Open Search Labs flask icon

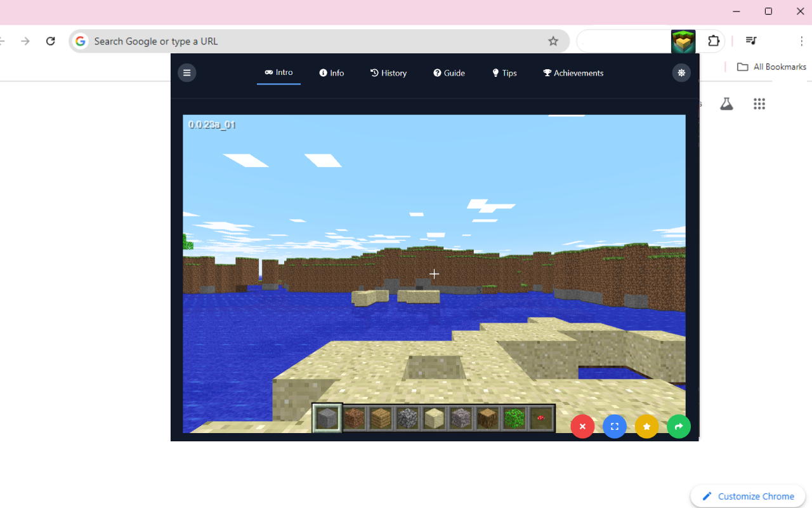(x=726, y=104)
